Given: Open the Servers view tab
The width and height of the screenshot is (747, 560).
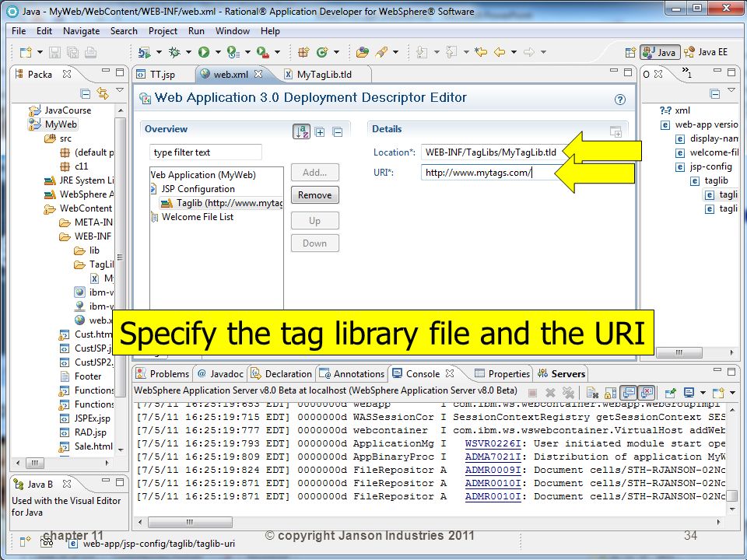Looking at the screenshot, I should [561, 374].
